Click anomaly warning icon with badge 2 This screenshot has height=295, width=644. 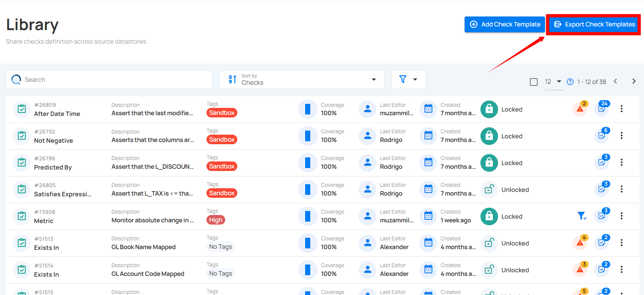click(x=580, y=109)
